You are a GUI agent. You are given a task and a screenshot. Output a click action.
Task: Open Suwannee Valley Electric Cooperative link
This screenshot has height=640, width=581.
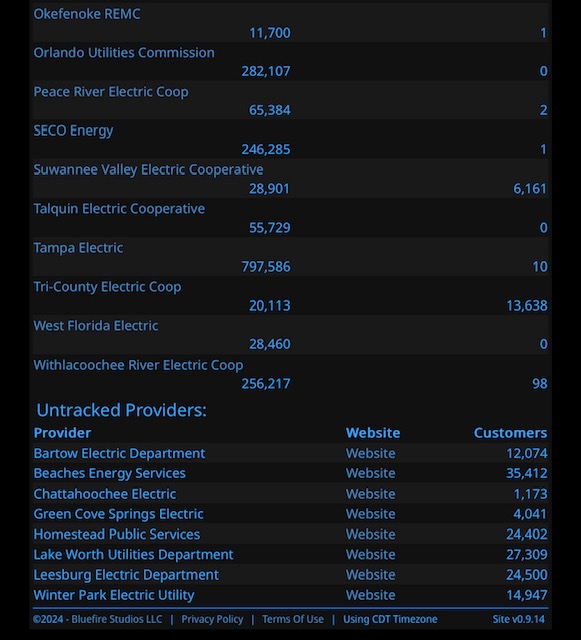(x=148, y=170)
